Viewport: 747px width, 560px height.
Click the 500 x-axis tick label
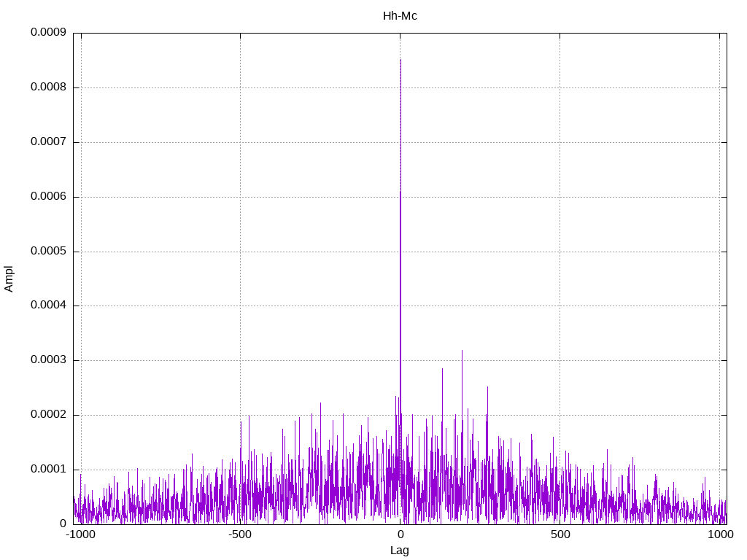(560, 534)
